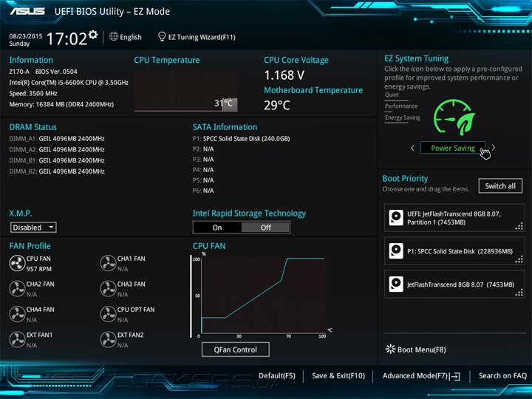
Task: Open Search on FAQ
Action: pos(502,376)
